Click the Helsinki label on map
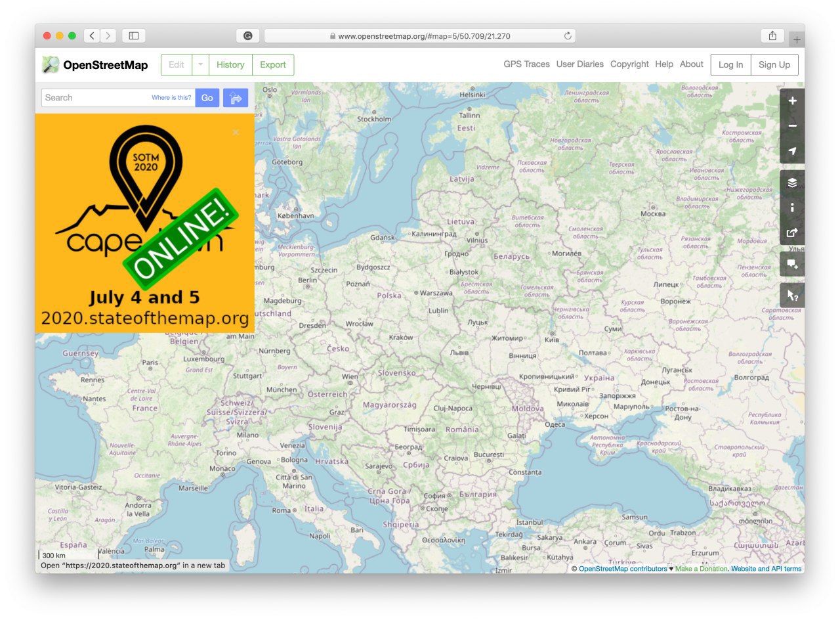840x620 pixels. point(472,95)
